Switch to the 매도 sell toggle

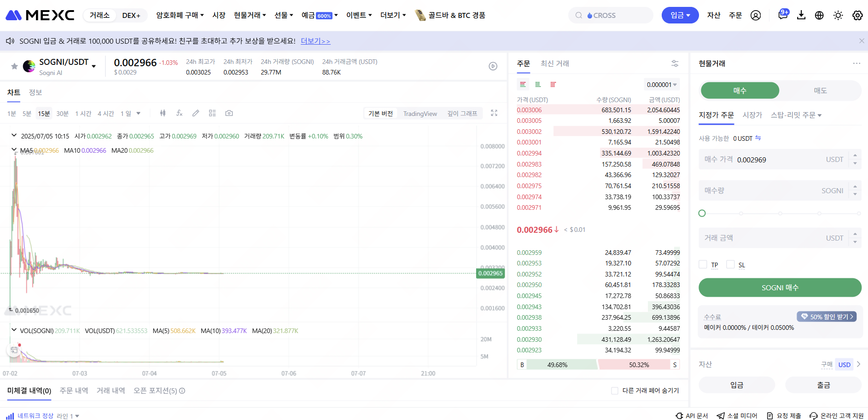(x=820, y=91)
